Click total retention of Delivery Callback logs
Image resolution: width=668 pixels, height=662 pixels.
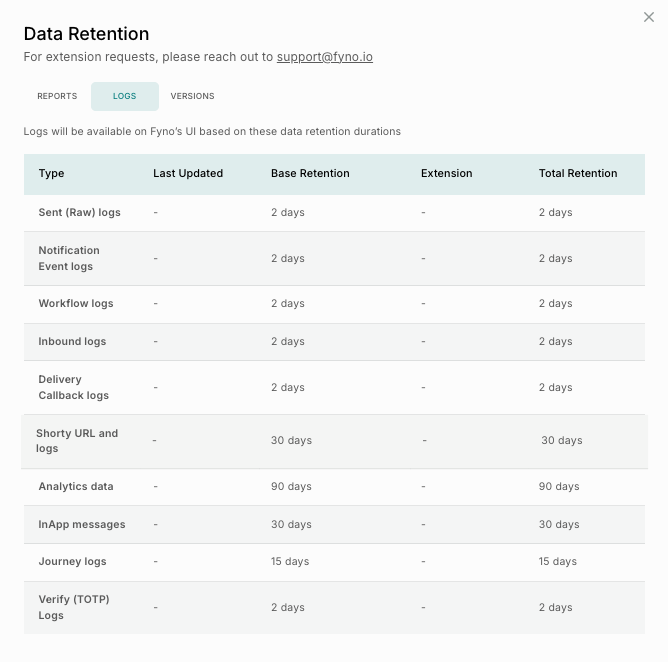click(555, 387)
